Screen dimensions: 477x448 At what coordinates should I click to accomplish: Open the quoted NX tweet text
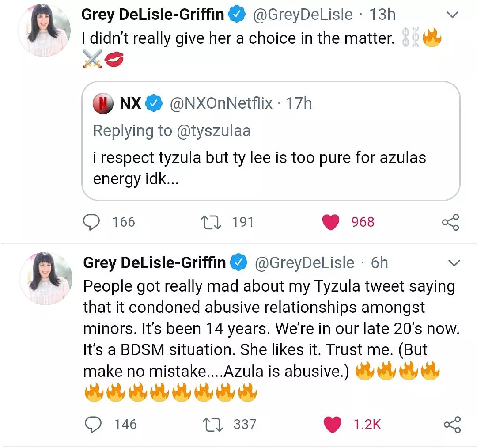point(259,168)
